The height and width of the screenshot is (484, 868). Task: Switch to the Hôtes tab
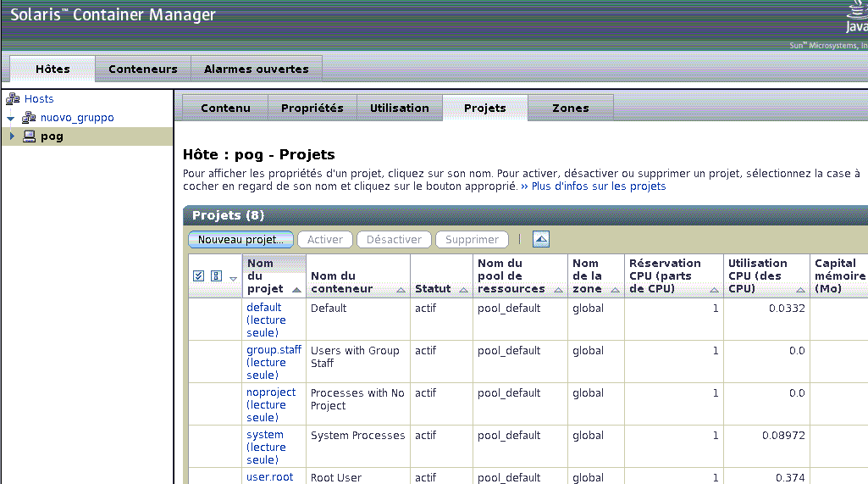coord(53,69)
